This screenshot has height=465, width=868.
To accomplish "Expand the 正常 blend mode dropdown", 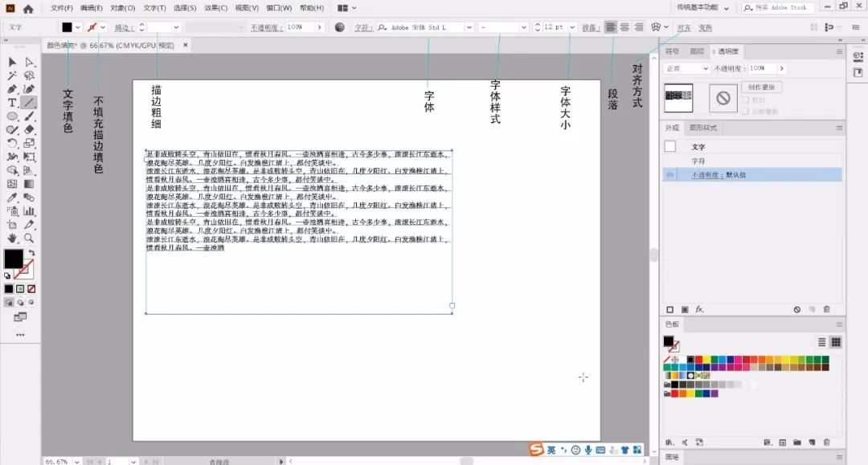I will [686, 69].
